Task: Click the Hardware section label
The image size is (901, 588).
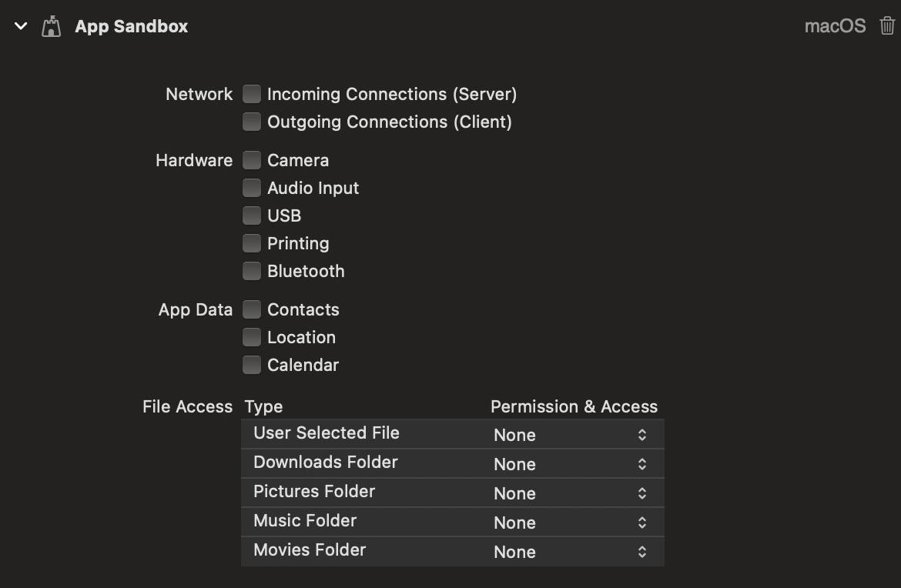Action: (194, 160)
